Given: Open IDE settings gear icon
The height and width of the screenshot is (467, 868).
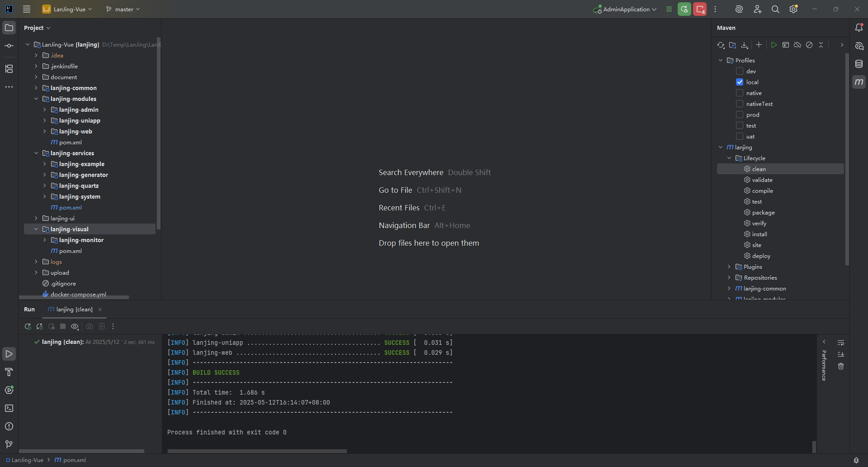Looking at the screenshot, I should [x=793, y=9].
